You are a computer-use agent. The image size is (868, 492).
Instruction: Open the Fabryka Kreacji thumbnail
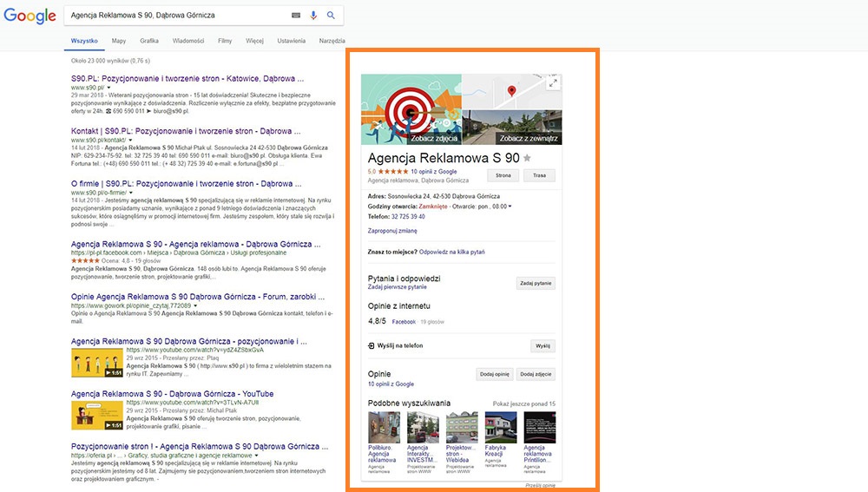[x=501, y=428]
